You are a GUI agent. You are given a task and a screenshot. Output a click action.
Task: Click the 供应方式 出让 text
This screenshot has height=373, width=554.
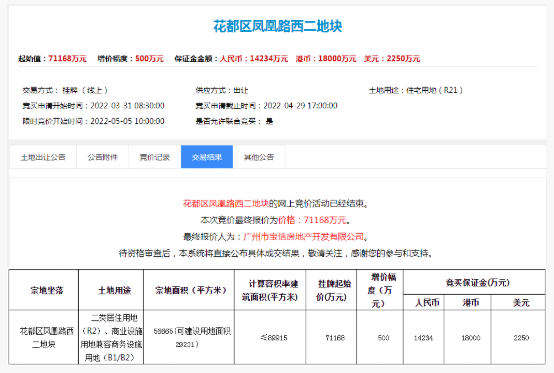click(x=222, y=90)
